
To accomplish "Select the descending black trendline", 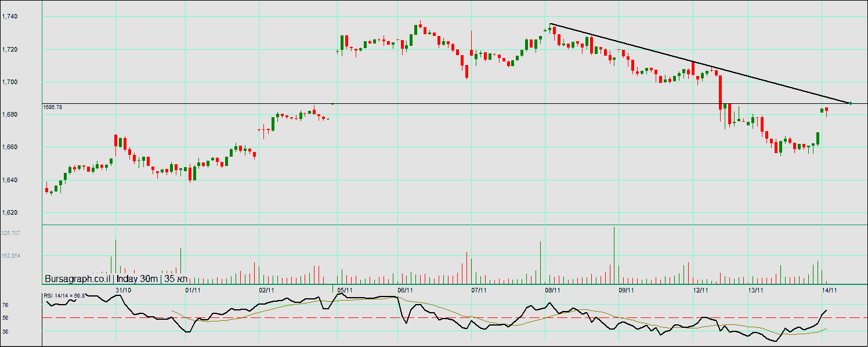I will click(x=700, y=63).
